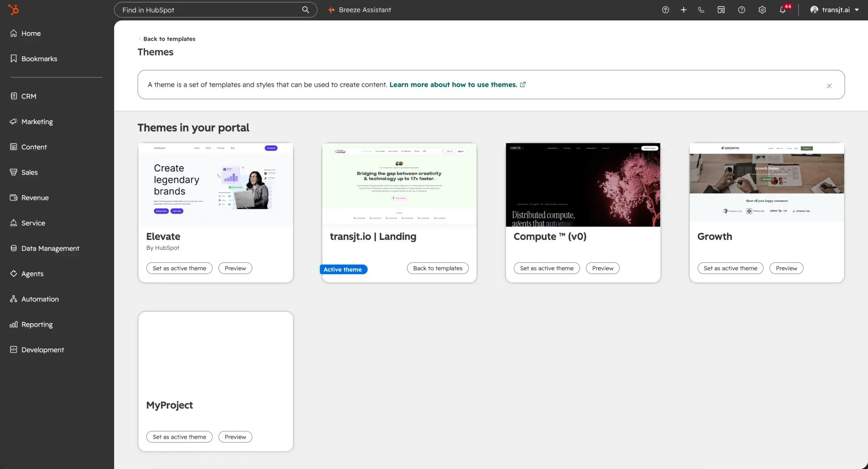Open the Reporting menu
The image size is (868, 469).
point(31,325)
